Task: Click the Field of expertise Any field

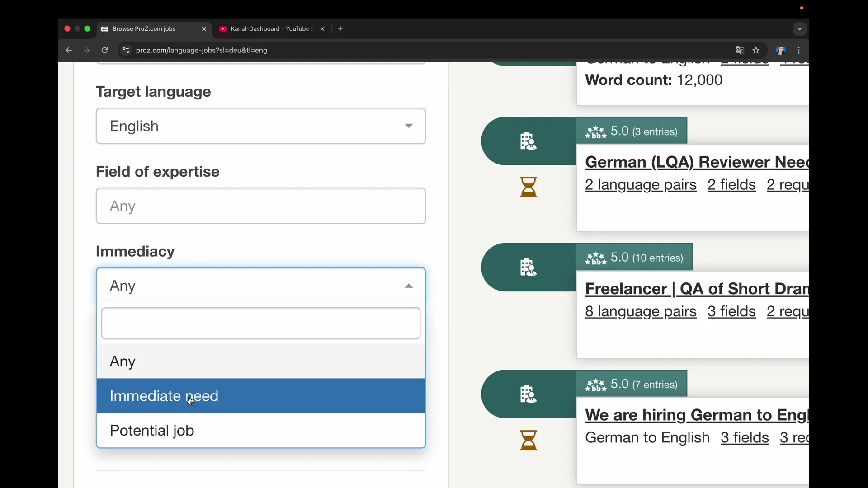Action: coord(260,206)
